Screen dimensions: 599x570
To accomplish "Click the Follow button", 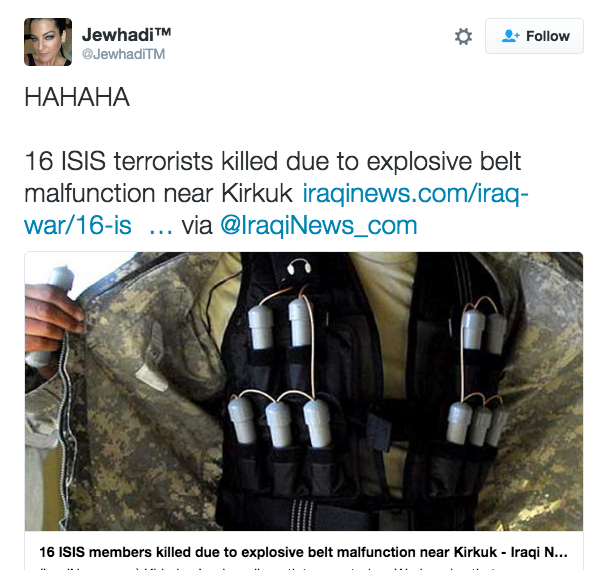I will pyautogui.click(x=534, y=36).
